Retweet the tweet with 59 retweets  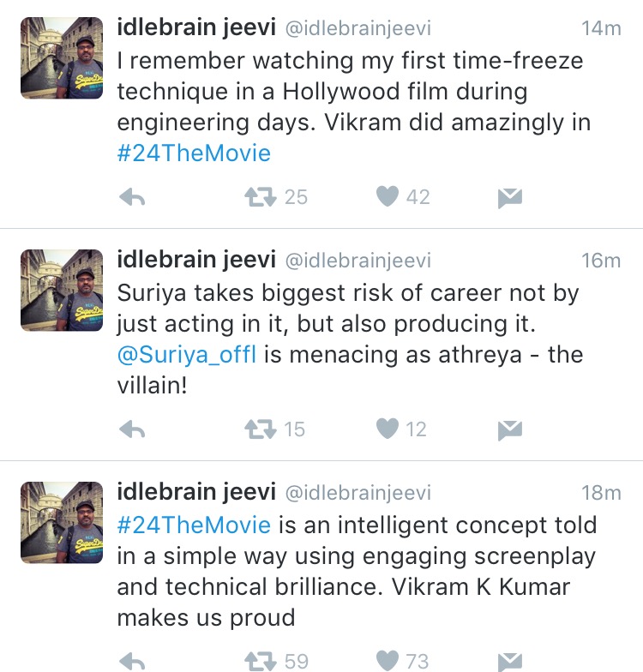click(x=258, y=661)
